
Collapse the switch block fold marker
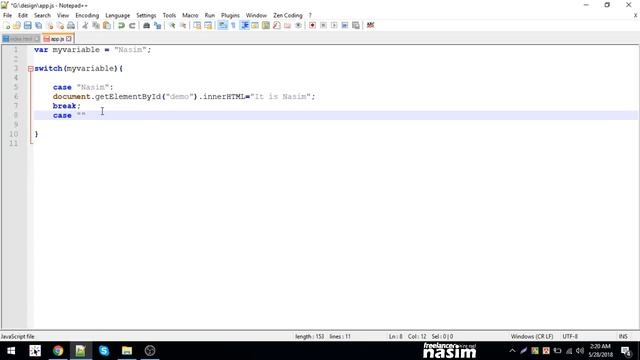tap(31, 69)
